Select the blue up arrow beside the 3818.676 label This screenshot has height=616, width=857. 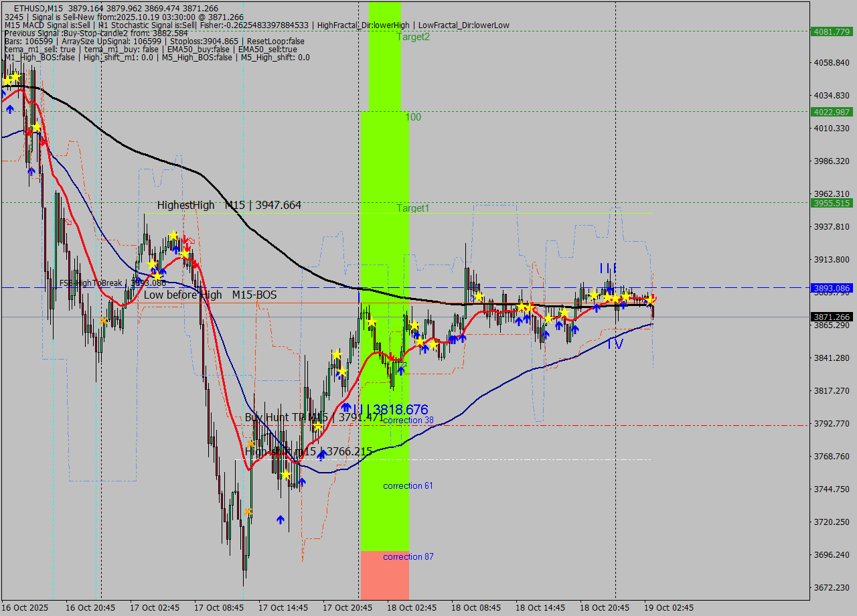(345, 406)
